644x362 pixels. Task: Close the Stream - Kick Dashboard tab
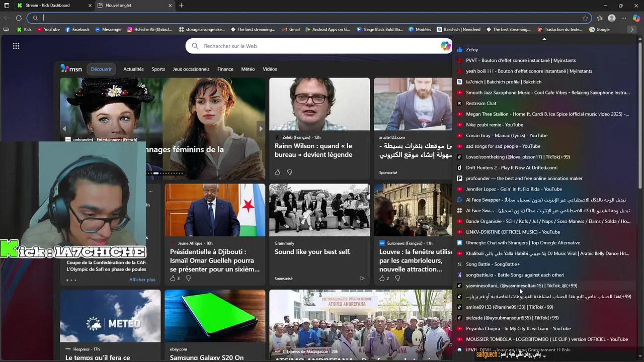pos(90,6)
